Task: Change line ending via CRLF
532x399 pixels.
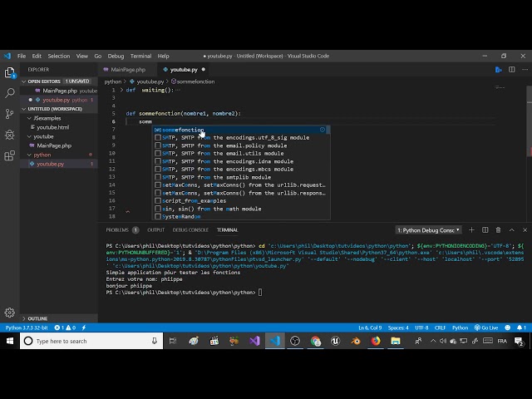Action: pos(440,328)
